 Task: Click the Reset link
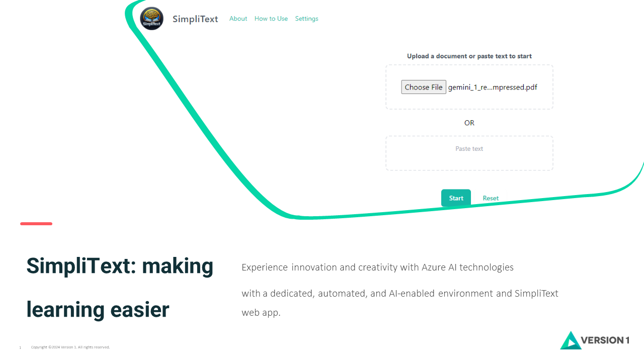[491, 198]
